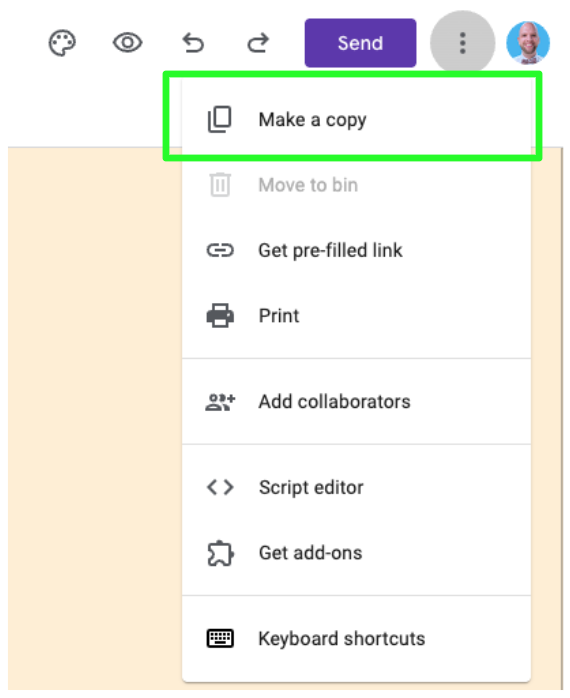
Task: Click the purple Send button
Action: pyautogui.click(x=360, y=43)
